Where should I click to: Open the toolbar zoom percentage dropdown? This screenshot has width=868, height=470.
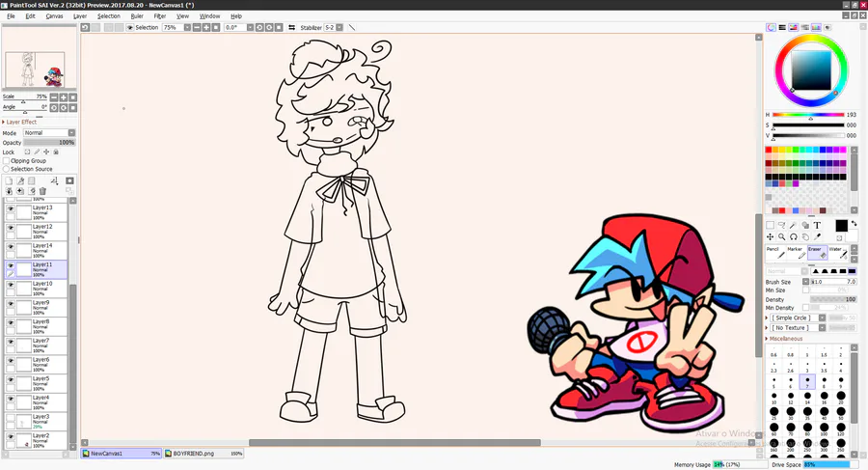pyautogui.click(x=187, y=27)
